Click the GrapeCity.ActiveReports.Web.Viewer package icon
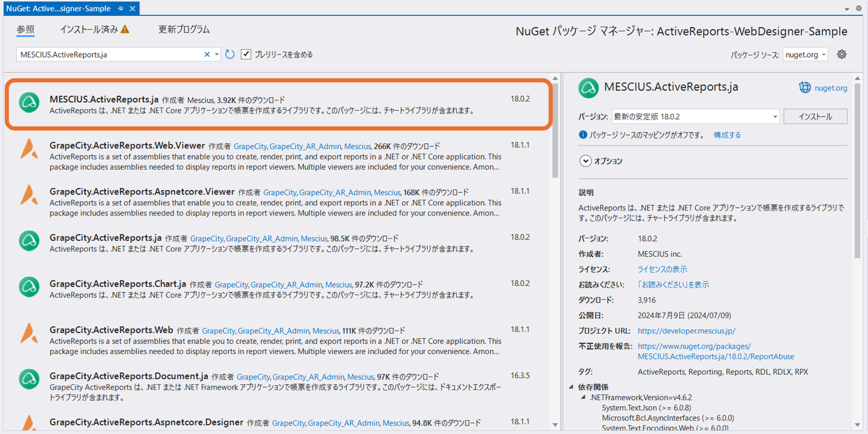 click(29, 149)
